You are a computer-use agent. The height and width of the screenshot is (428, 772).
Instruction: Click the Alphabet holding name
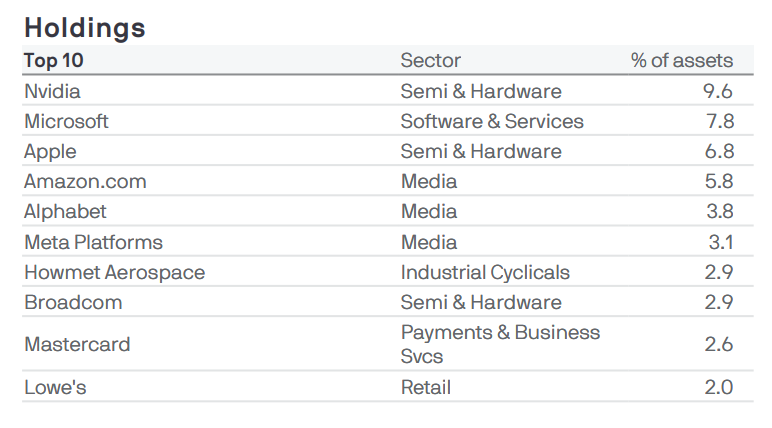point(65,211)
